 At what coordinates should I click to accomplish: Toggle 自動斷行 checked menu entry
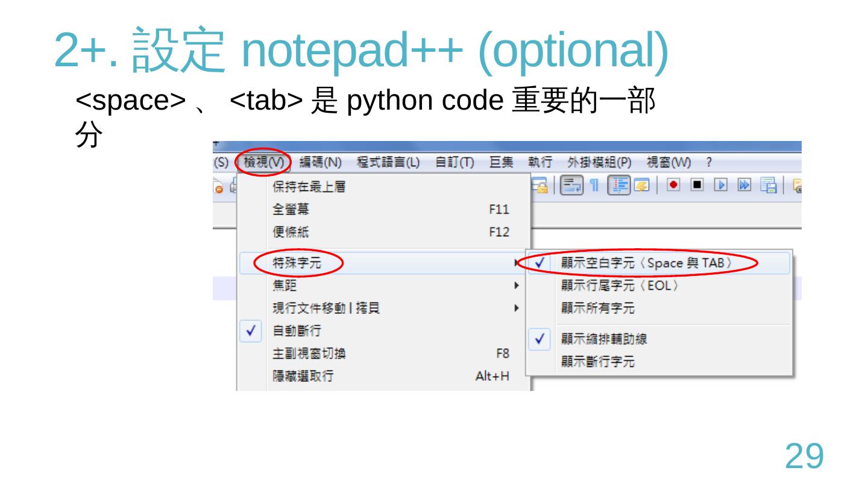(383, 331)
